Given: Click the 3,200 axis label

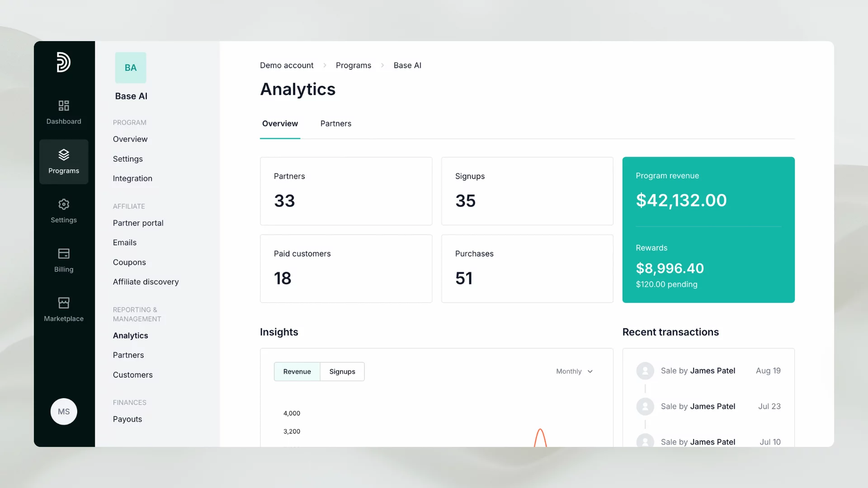Looking at the screenshot, I should (292, 432).
